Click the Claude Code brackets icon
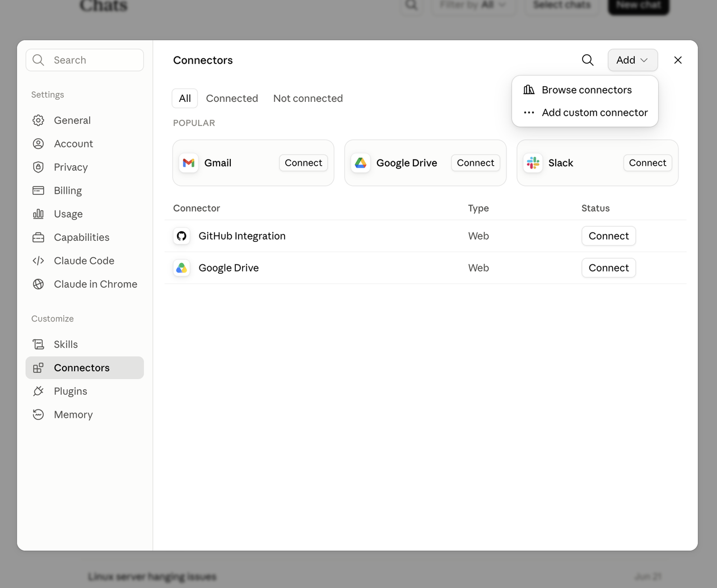This screenshot has height=588, width=717. 38,261
